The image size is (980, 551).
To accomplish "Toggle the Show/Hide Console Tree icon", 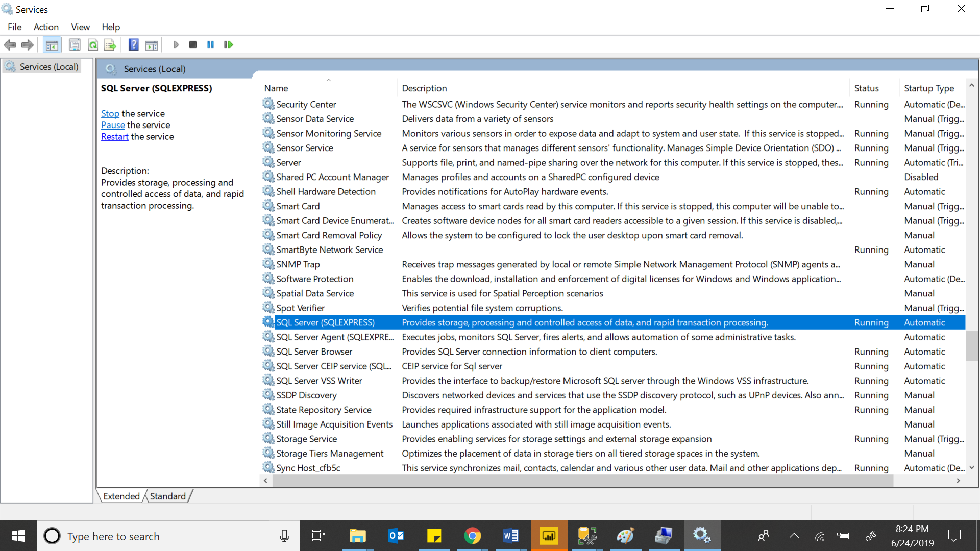I will pos(52,45).
